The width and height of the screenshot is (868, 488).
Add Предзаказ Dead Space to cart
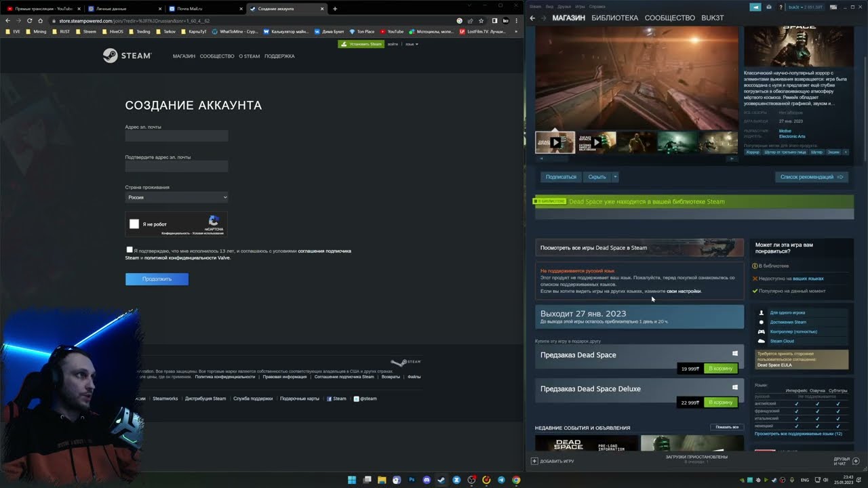point(720,369)
